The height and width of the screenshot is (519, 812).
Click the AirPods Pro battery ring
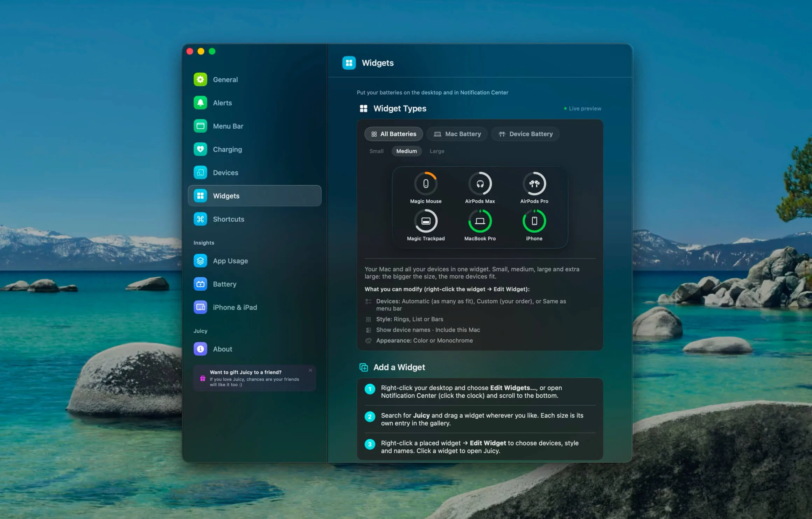click(x=534, y=184)
